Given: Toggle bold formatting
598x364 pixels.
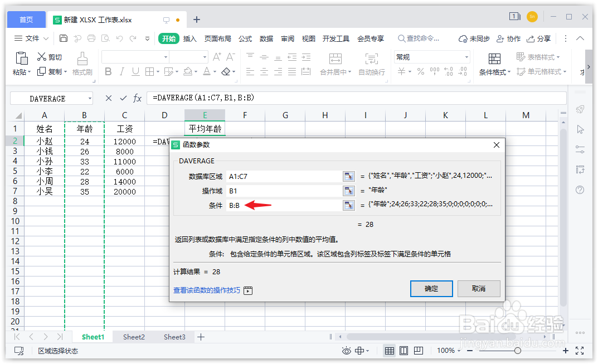Looking at the screenshot, I should coord(108,72).
